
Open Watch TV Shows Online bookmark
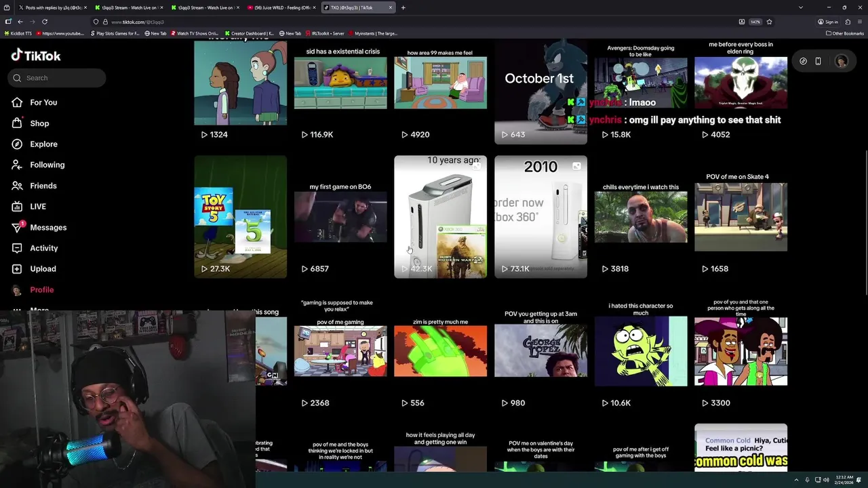point(195,33)
